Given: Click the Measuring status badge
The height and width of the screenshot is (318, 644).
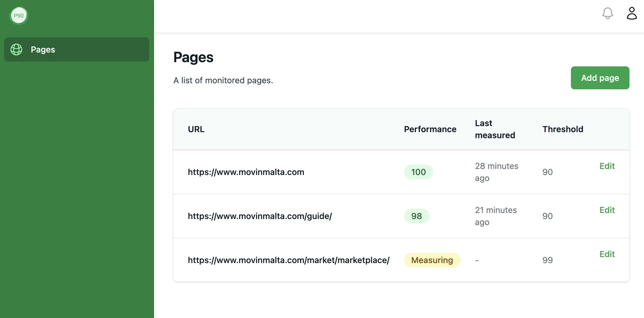Looking at the screenshot, I should click(x=432, y=260).
